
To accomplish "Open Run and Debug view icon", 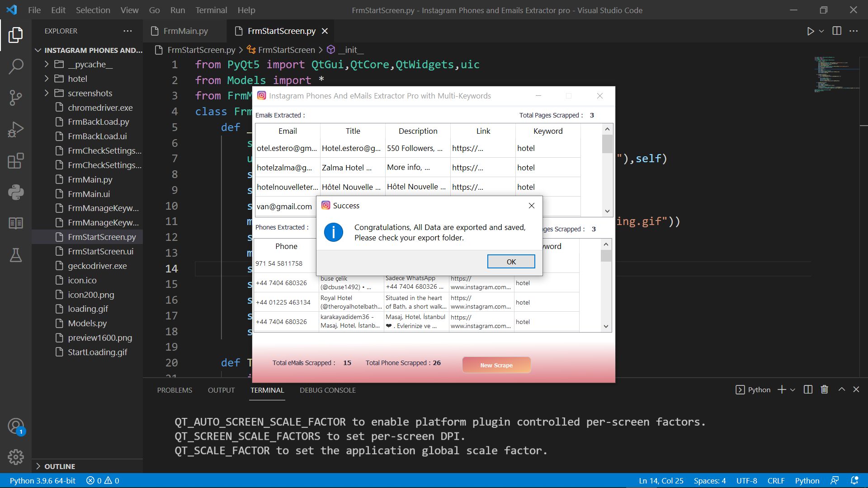I will coord(16,129).
